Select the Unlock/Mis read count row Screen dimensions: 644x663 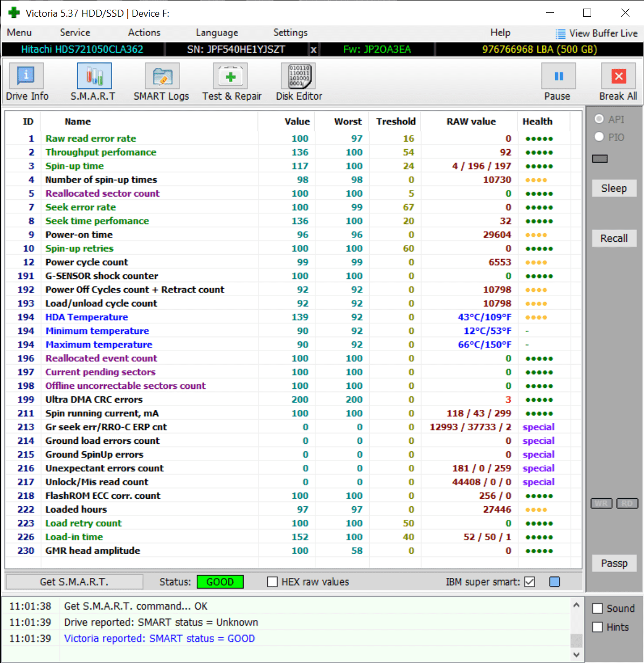pyautogui.click(x=293, y=482)
